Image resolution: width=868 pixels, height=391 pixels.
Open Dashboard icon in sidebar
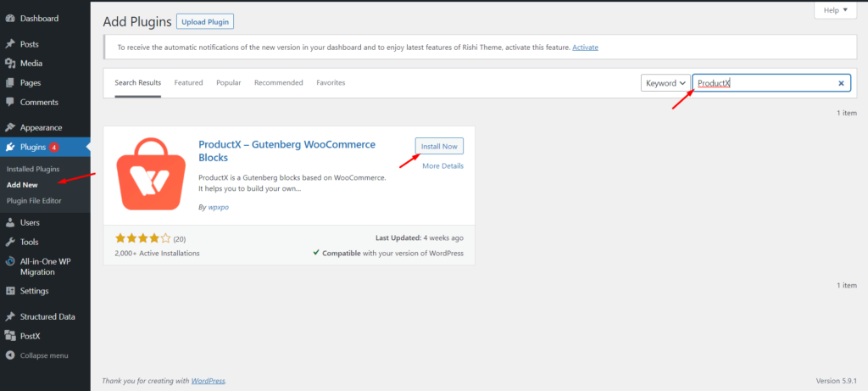(10, 19)
